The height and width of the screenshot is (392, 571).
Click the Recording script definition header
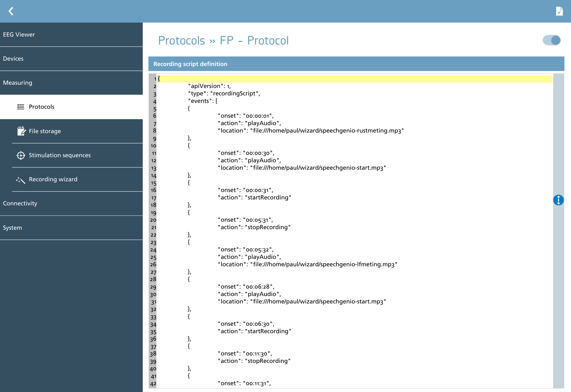point(356,64)
